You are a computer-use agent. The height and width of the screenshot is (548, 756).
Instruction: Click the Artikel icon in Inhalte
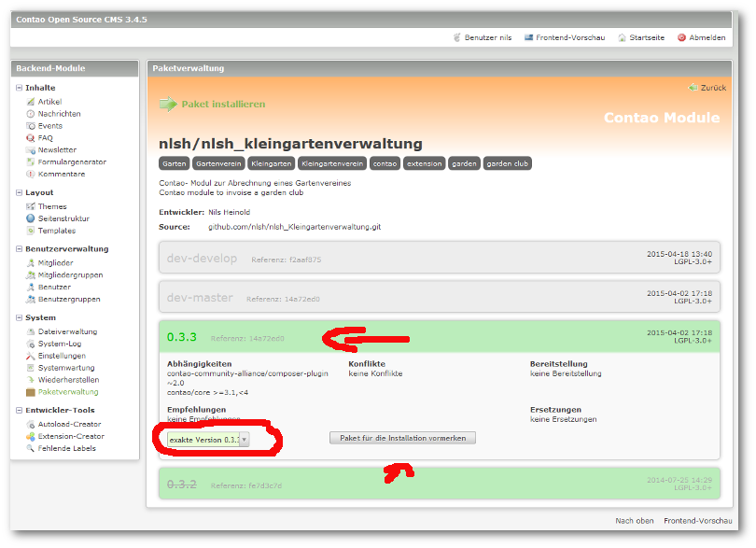tap(31, 102)
